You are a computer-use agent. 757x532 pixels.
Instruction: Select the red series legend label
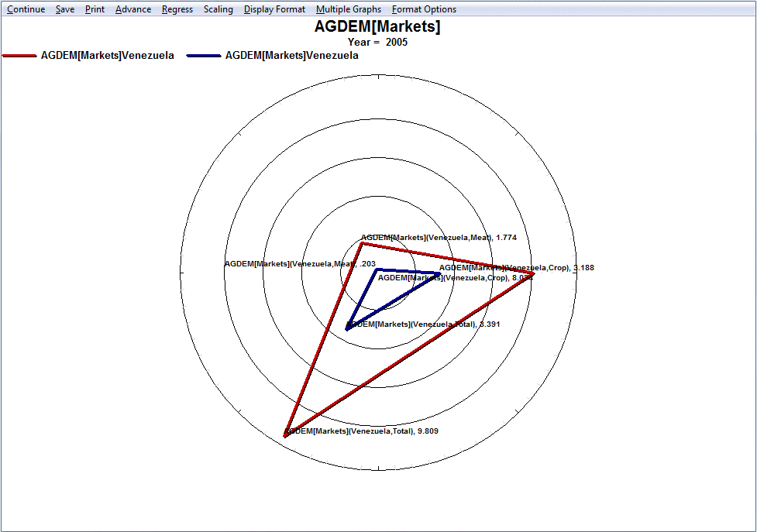coord(107,56)
